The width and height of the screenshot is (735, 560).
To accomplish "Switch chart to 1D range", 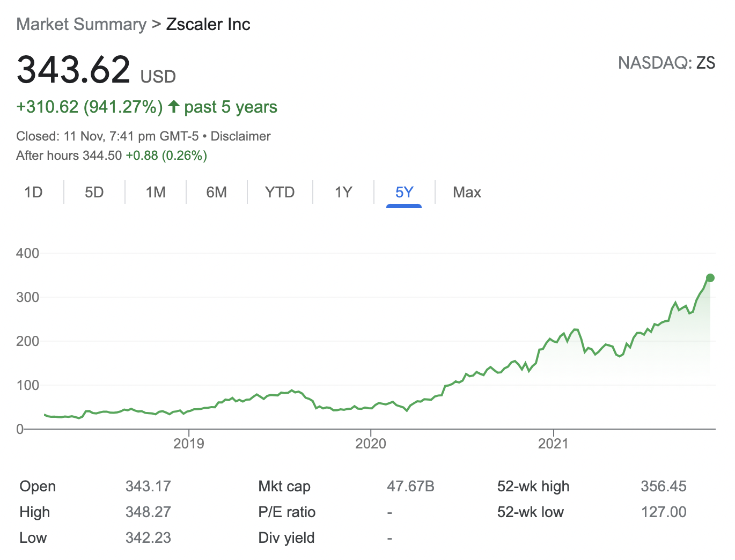I will 33,192.
